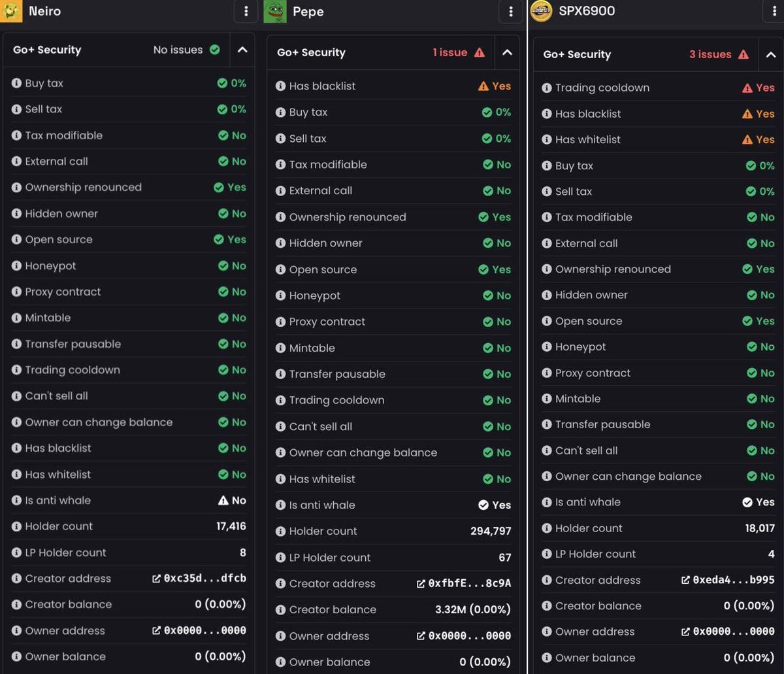This screenshot has width=784, height=674.
Task: Click SPX6900 Holder count value 18,017
Action: click(x=760, y=528)
